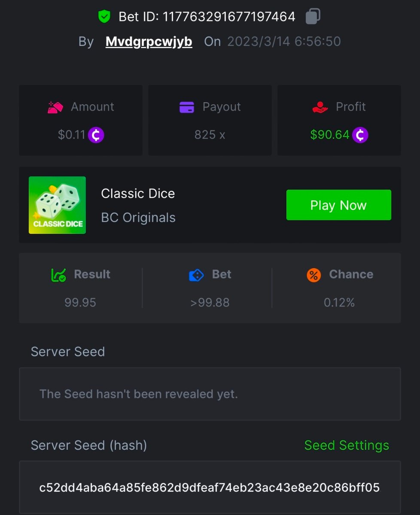This screenshot has width=420, height=515.
Task: Click the red Profit hand icon
Action: tap(320, 107)
